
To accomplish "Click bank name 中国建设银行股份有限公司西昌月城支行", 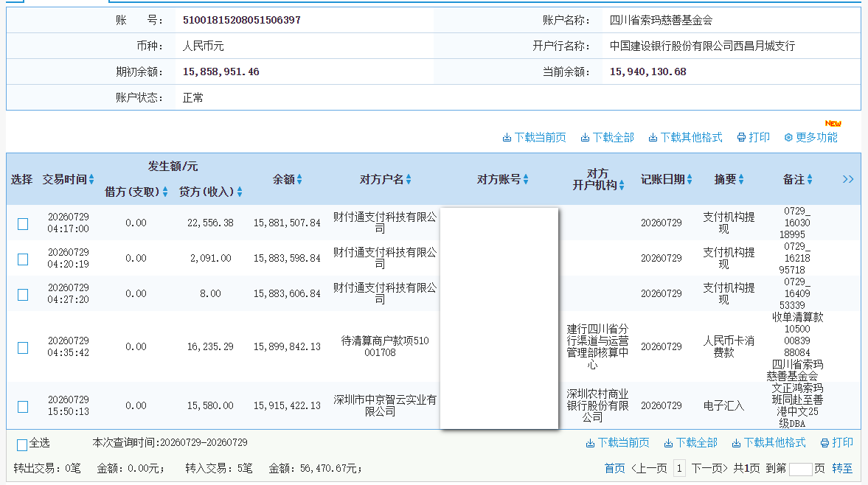I will (x=702, y=46).
